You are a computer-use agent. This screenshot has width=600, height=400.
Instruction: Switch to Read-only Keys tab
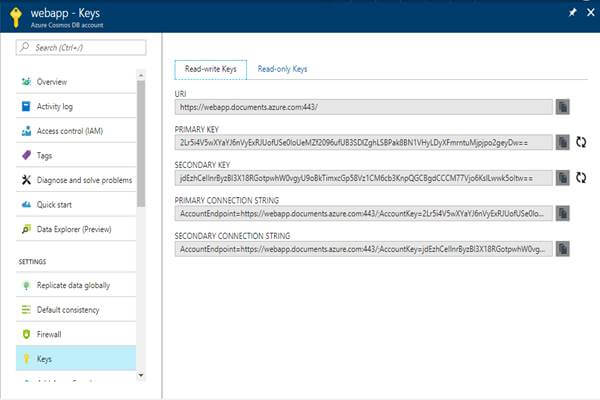(x=282, y=69)
